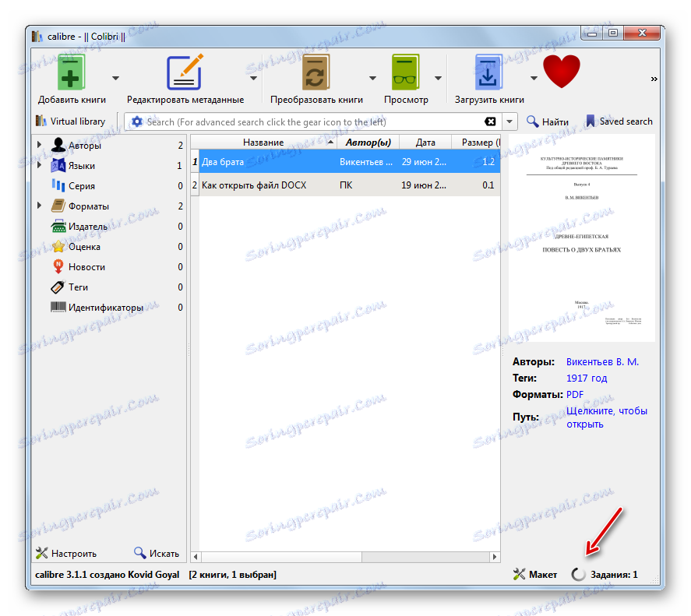Click the News pin icon
691x616 pixels.
click(x=58, y=266)
